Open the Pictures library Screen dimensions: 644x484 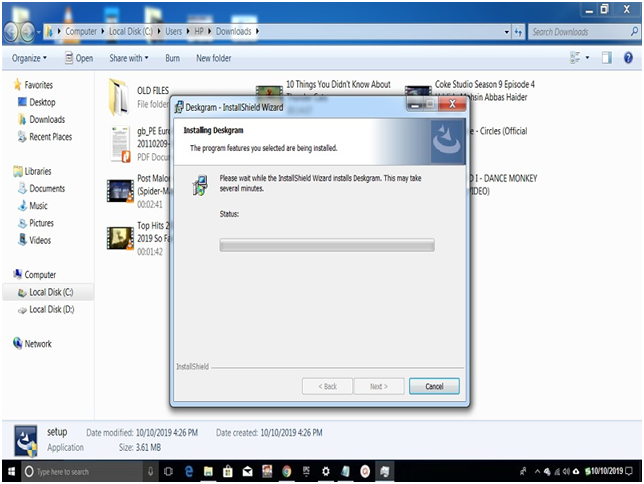[x=41, y=223]
